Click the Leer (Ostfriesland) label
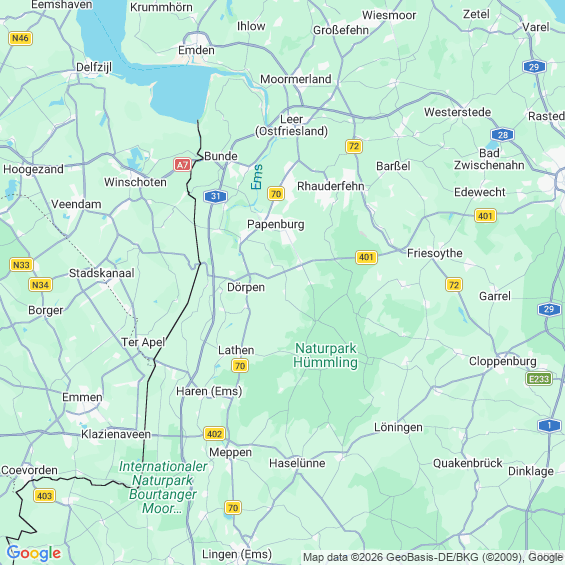This screenshot has width=565, height=565. point(292,125)
